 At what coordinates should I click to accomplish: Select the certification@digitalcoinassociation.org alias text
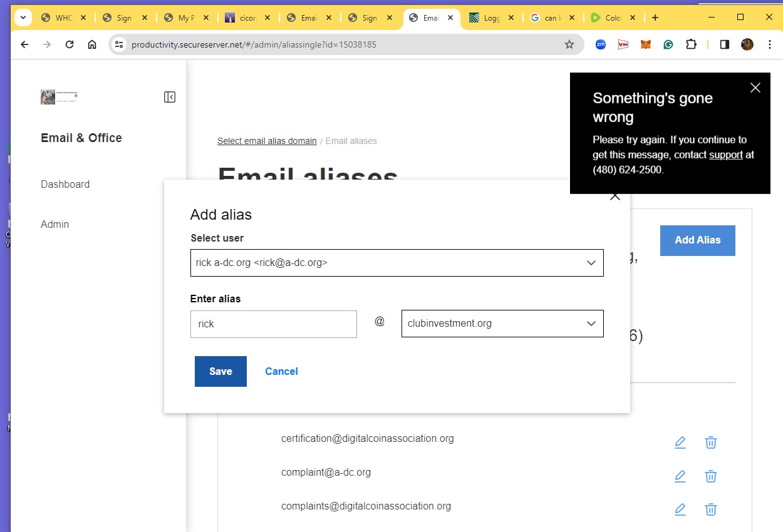368,438
